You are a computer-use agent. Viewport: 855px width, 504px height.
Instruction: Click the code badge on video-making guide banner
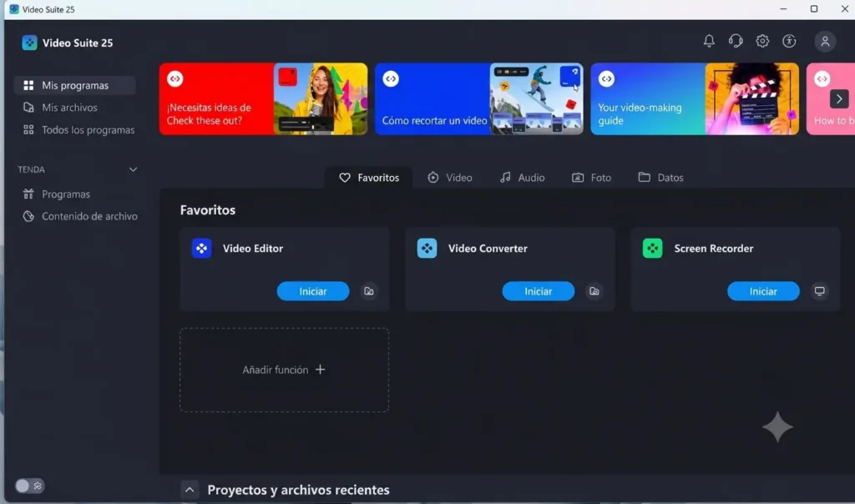click(x=606, y=79)
